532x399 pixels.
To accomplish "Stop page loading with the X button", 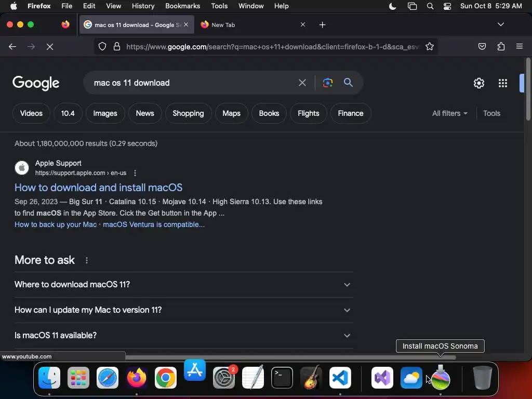I will tap(50, 46).
